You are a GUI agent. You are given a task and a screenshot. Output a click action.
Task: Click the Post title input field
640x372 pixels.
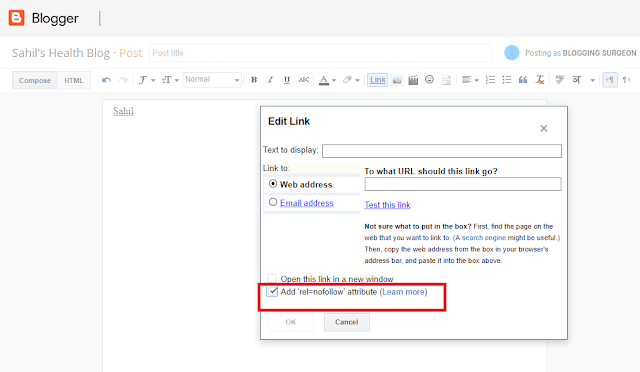320,53
